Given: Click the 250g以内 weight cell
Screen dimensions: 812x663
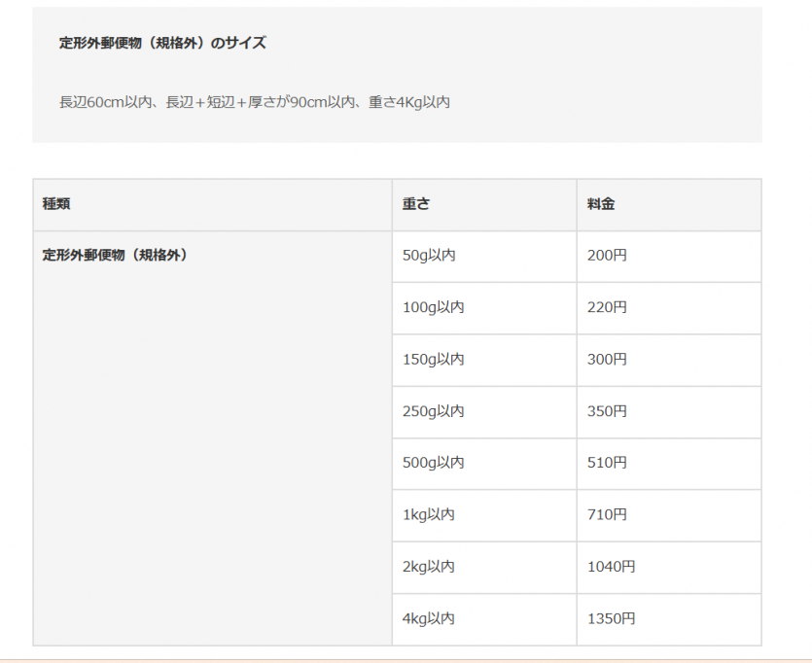Looking at the screenshot, I should [x=433, y=411].
